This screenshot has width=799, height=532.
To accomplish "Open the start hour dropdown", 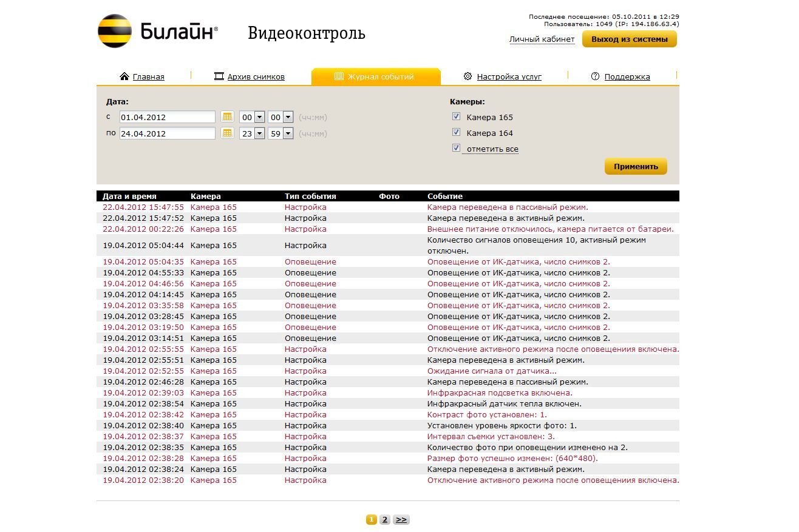I will pyautogui.click(x=259, y=117).
